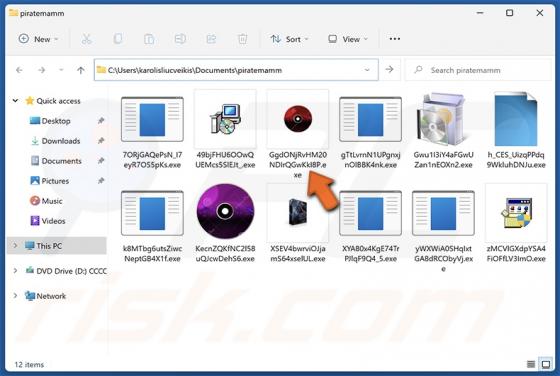
Task: Select red disc GgdONjRvHM20NDIrQGwKkl8P.exe icon
Action: 298,119
